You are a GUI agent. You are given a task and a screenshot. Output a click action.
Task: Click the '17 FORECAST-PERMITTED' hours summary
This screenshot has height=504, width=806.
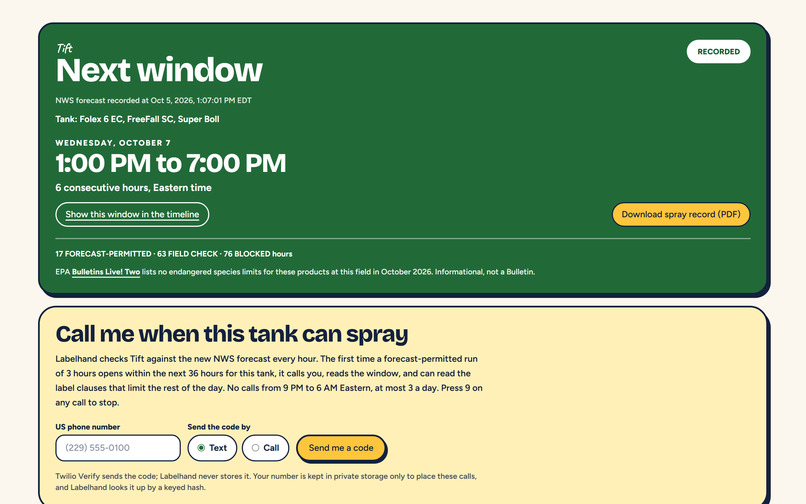point(174,254)
